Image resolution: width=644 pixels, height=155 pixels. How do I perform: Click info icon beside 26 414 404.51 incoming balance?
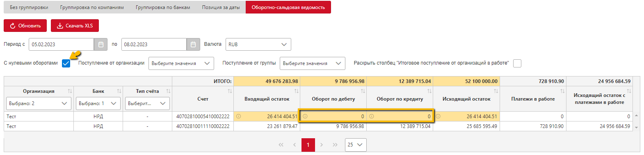tap(238, 116)
